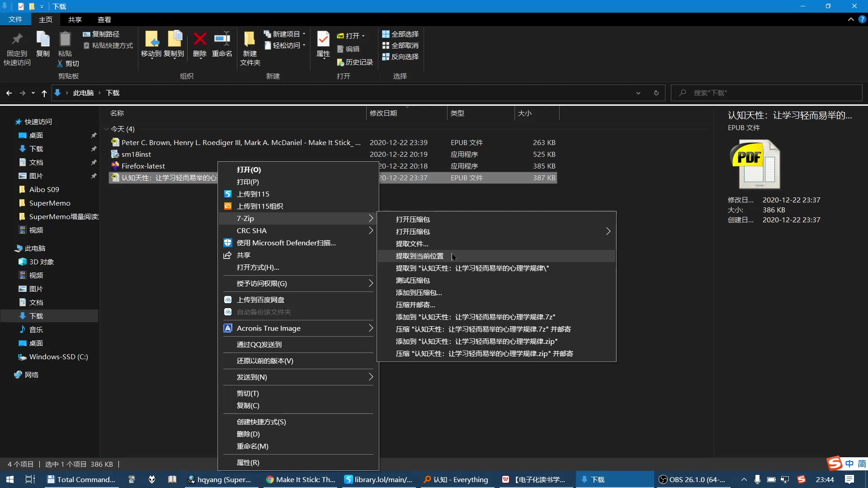Click the Cut scissors button

point(68,64)
